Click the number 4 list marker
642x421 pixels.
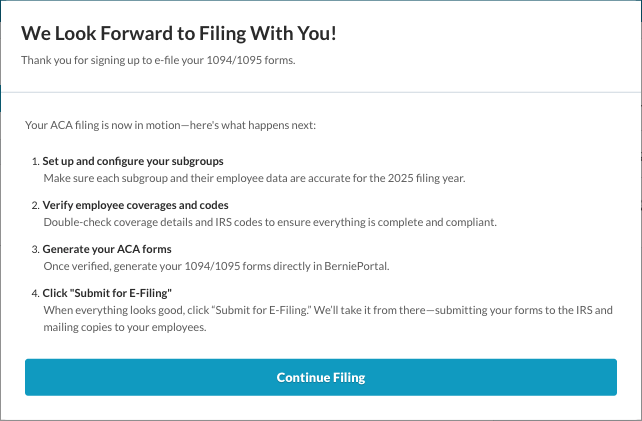(35, 293)
